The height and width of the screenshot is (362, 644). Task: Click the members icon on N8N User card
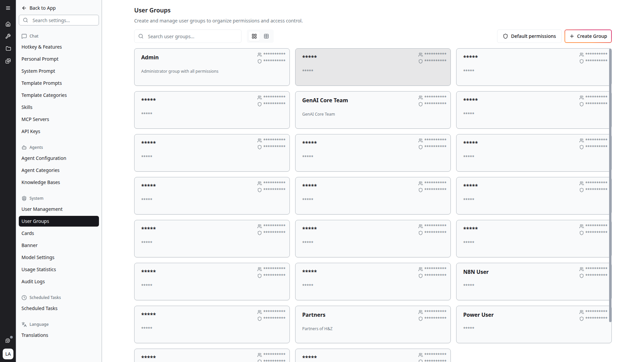pyautogui.click(x=582, y=269)
